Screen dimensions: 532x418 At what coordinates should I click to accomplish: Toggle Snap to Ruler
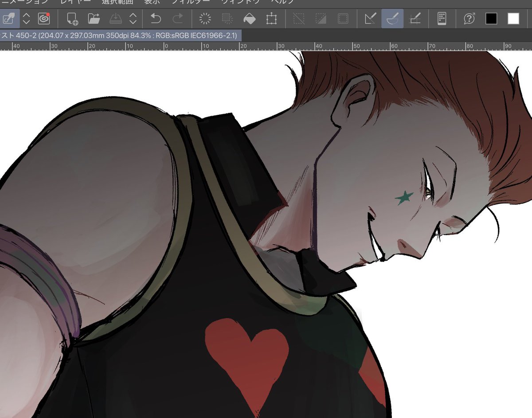371,19
